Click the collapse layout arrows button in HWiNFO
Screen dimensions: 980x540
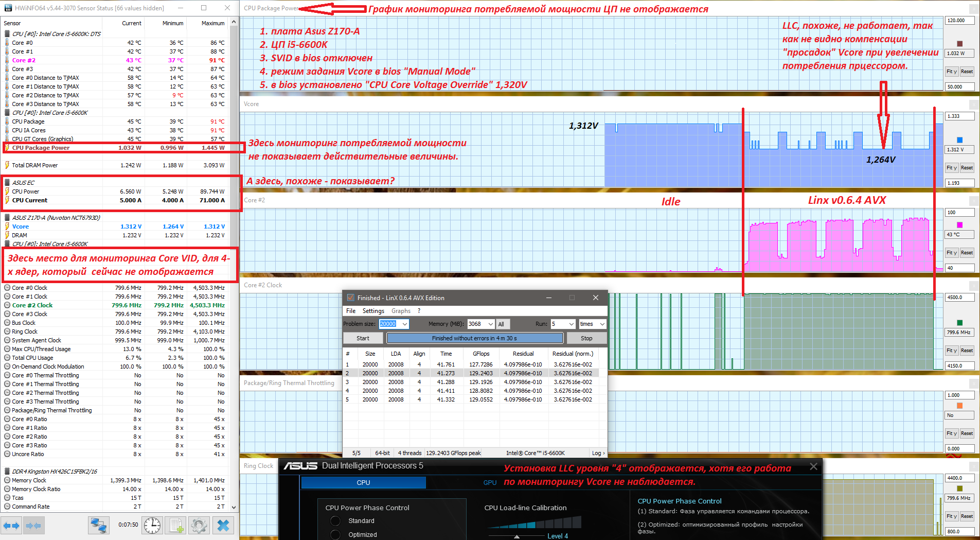[x=33, y=526]
